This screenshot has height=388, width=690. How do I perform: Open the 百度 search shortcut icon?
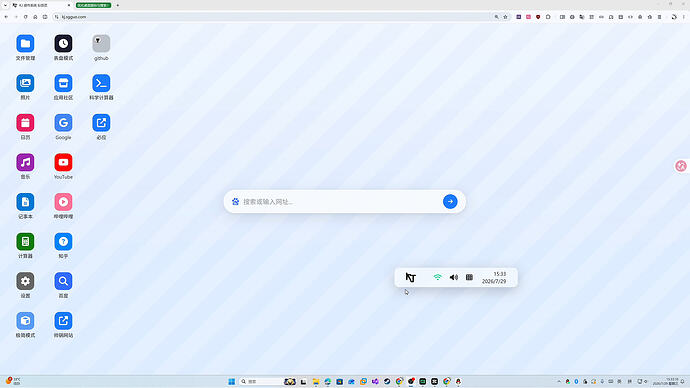pos(63,281)
